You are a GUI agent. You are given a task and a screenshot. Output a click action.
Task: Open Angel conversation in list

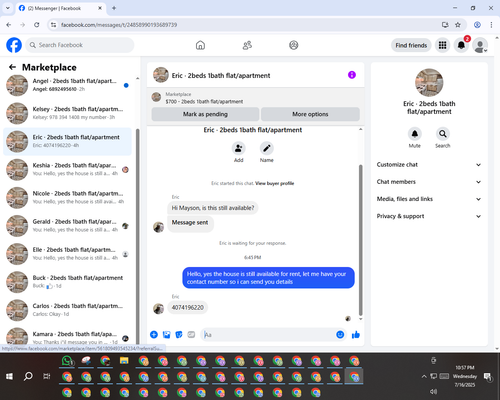click(67, 85)
